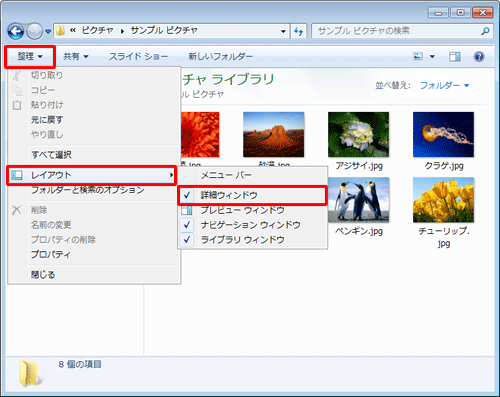The width and height of the screenshot is (500, 397).
Task: Select the クラゲ.jpg thumbnail
Action: pyautogui.click(x=443, y=134)
